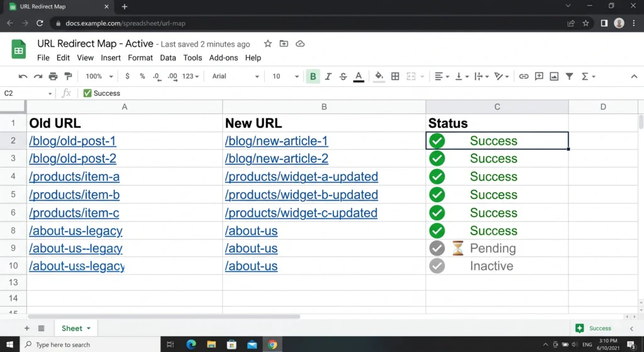Image resolution: width=644 pixels, height=352 pixels.
Task: Toggle italic formatting
Action: tap(328, 76)
